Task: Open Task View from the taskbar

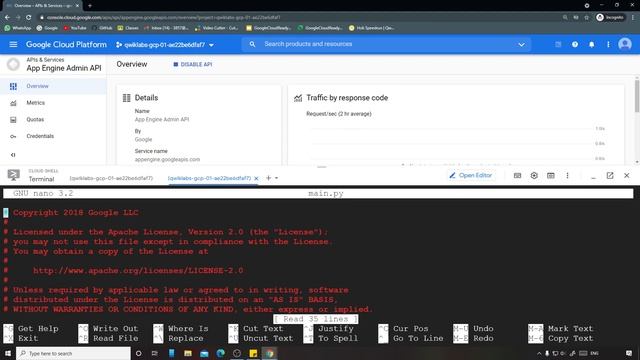Action: pos(155,353)
